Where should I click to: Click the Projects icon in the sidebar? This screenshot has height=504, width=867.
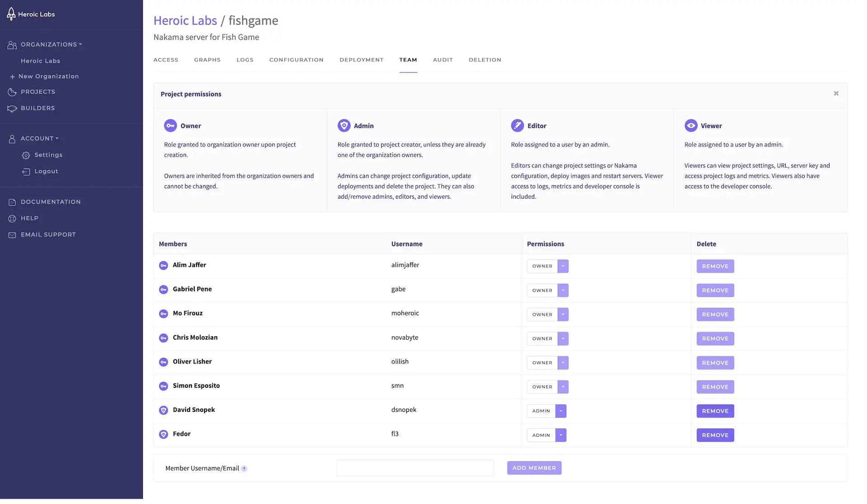[x=11, y=92]
